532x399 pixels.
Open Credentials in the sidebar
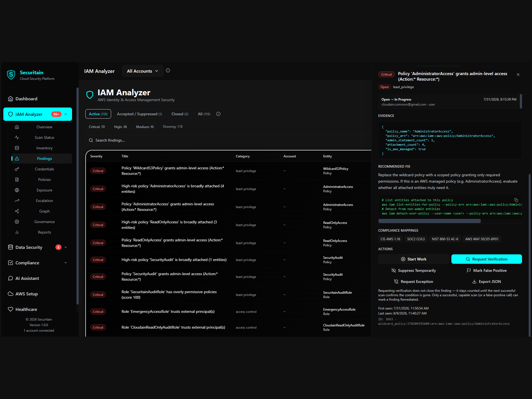[x=42, y=169]
